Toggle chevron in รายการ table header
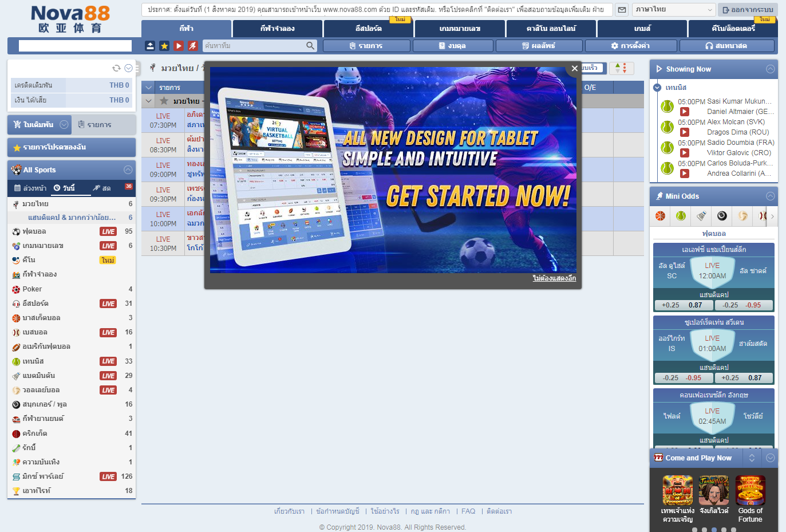Viewport: 786px width, 532px height. pyautogui.click(x=149, y=88)
